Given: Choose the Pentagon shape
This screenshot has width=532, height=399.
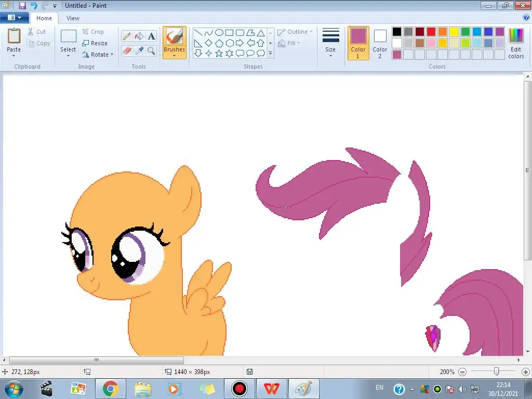Looking at the screenshot, I should point(219,43).
